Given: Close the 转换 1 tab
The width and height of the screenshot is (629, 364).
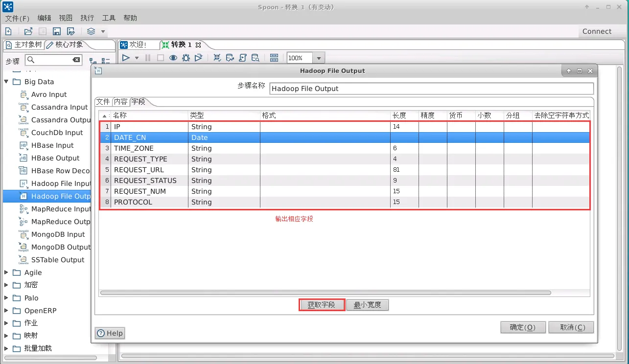Looking at the screenshot, I should point(199,45).
